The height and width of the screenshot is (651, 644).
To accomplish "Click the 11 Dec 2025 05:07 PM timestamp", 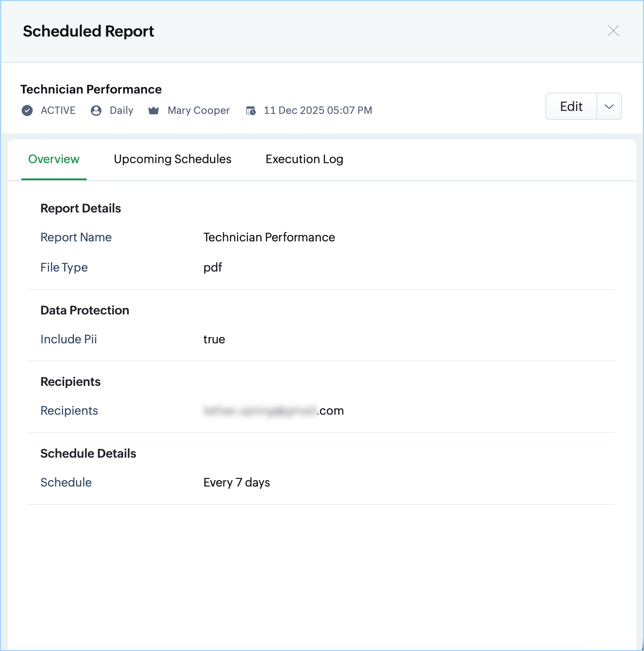I will [x=318, y=110].
